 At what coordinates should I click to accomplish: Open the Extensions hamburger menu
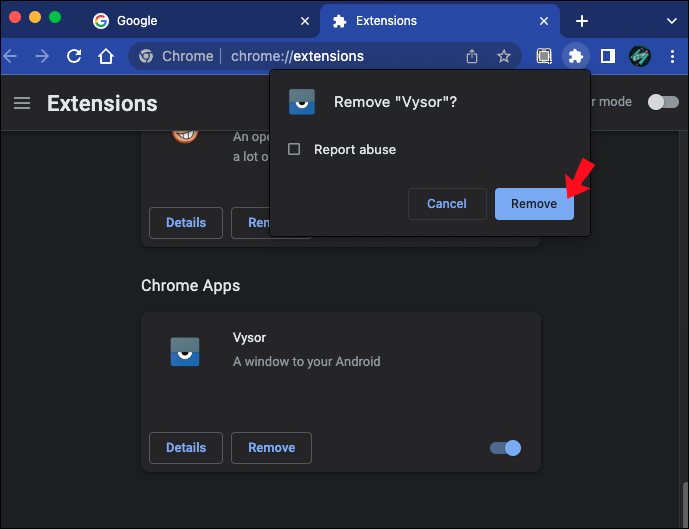click(x=22, y=103)
